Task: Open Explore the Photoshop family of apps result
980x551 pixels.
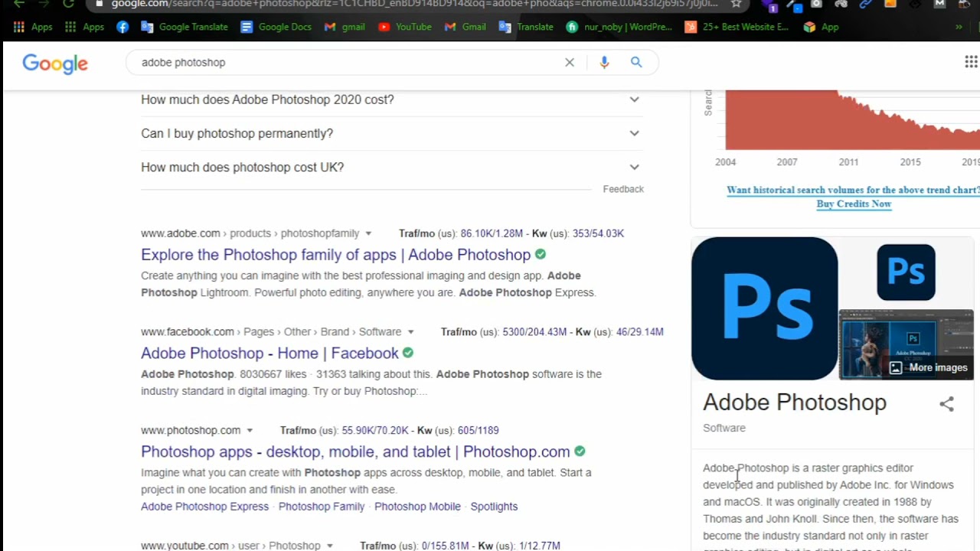Action: click(335, 255)
